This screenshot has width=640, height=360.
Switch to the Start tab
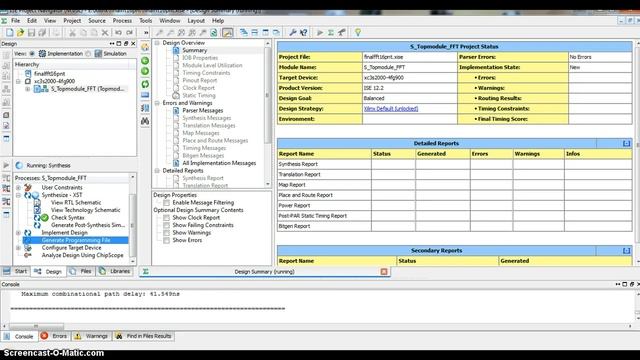16,271
